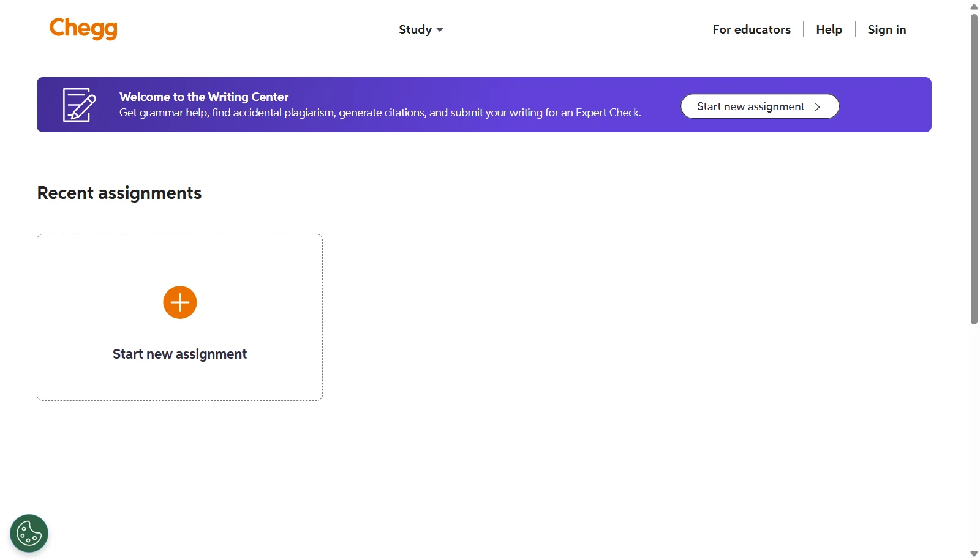Click the Welcome to the Writing Center title
The image size is (980, 560).
204,97
